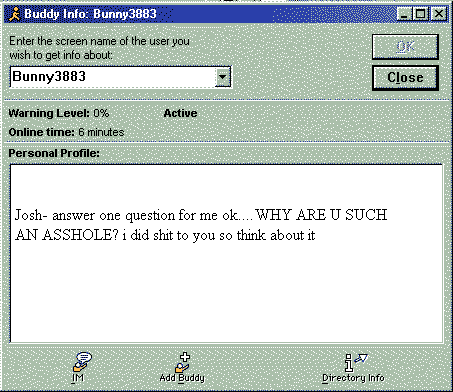Click the title bar X button

[x=438, y=14]
